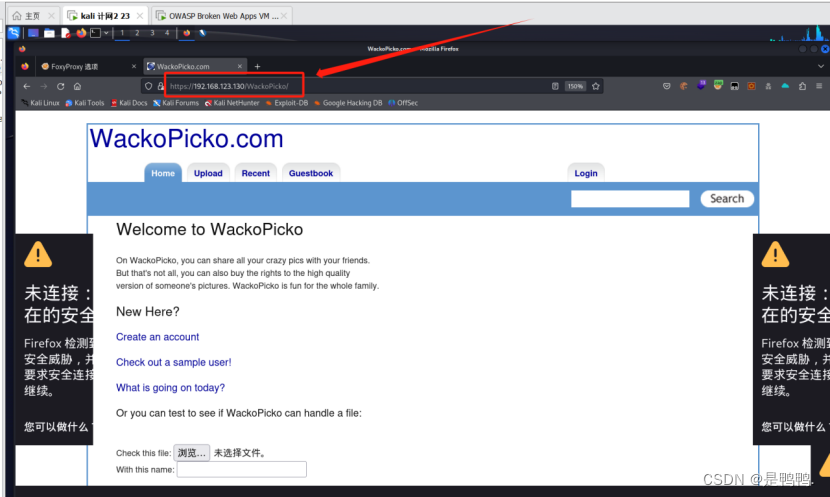
Task: Expand the terminal launcher dropdown arrow
Action: [x=106, y=33]
